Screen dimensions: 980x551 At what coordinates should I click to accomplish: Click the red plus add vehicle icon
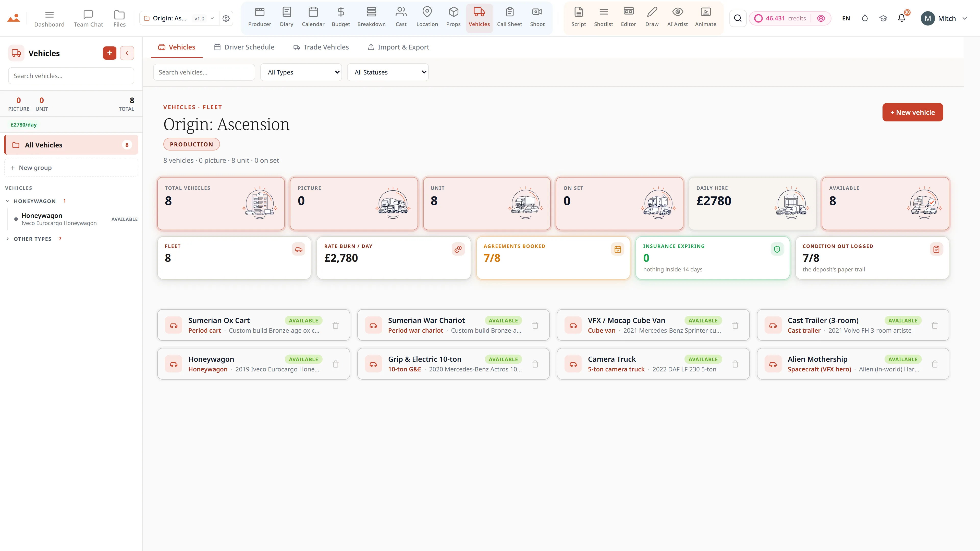click(109, 53)
